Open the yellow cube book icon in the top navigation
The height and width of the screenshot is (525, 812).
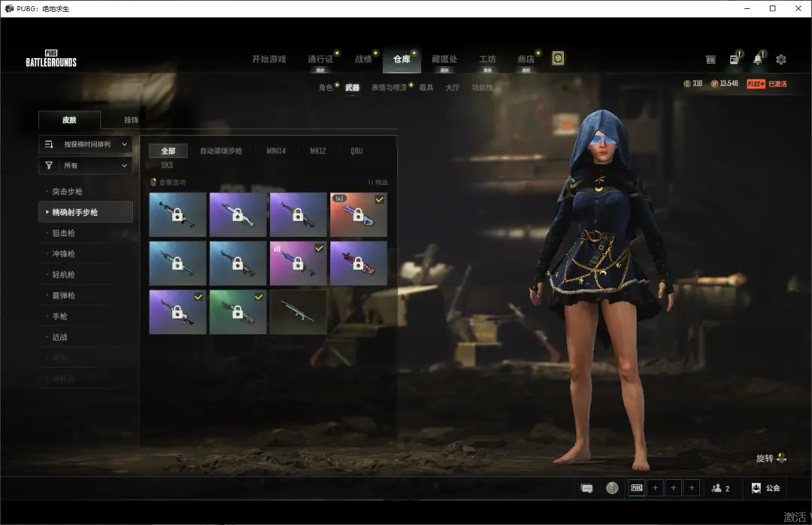pos(558,59)
